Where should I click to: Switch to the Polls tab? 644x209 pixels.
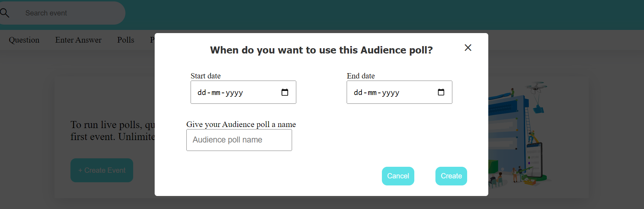(125, 40)
